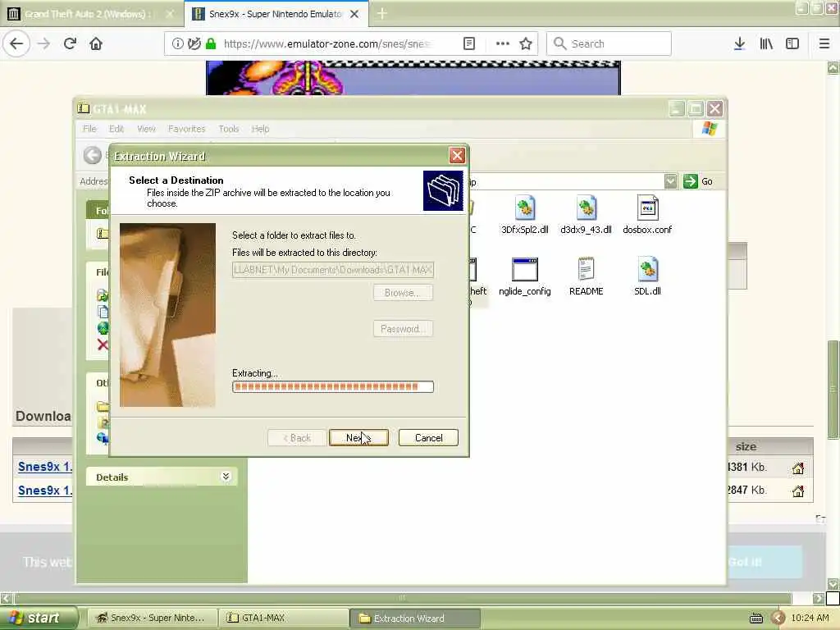Select the dosbox.conf file icon
Viewport: 840px width, 630px height.
(x=648, y=208)
